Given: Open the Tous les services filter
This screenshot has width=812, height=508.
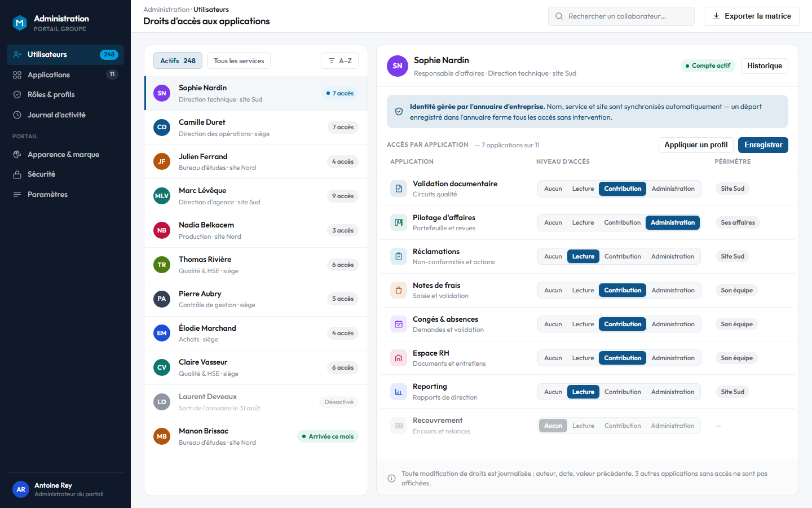Looking at the screenshot, I should (x=239, y=61).
